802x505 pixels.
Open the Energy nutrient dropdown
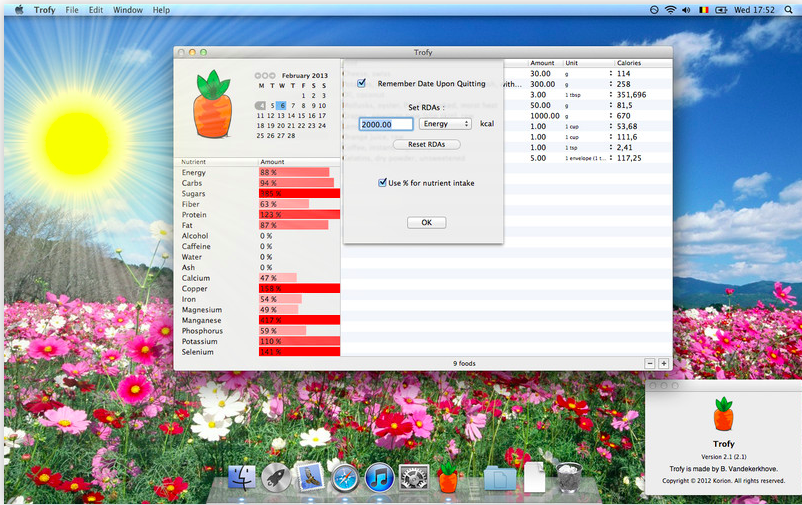point(445,124)
